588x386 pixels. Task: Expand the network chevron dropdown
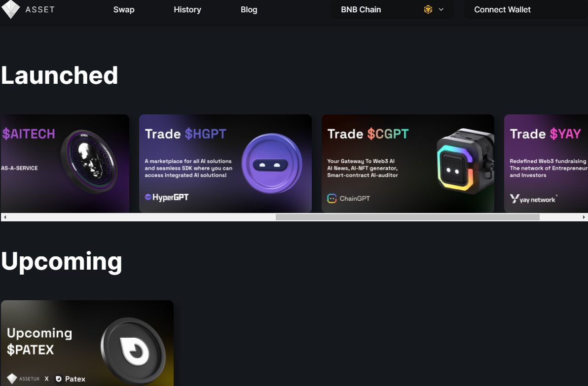click(x=441, y=10)
